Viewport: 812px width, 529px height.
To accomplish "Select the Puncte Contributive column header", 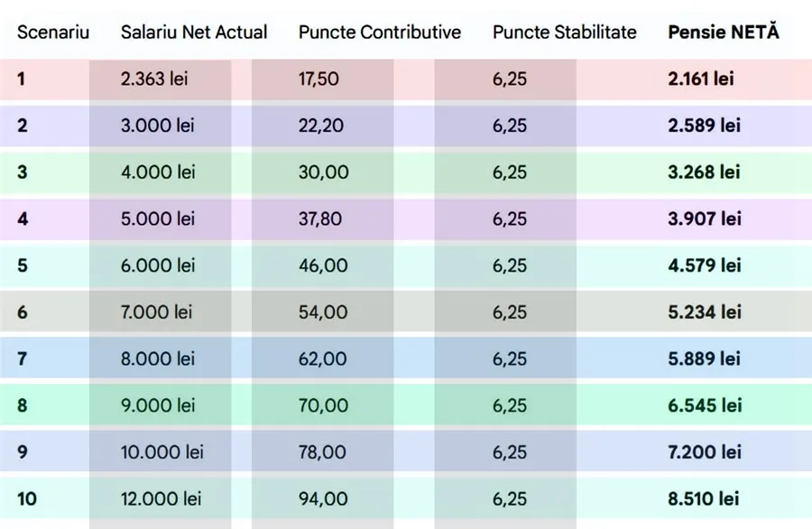I will (379, 32).
